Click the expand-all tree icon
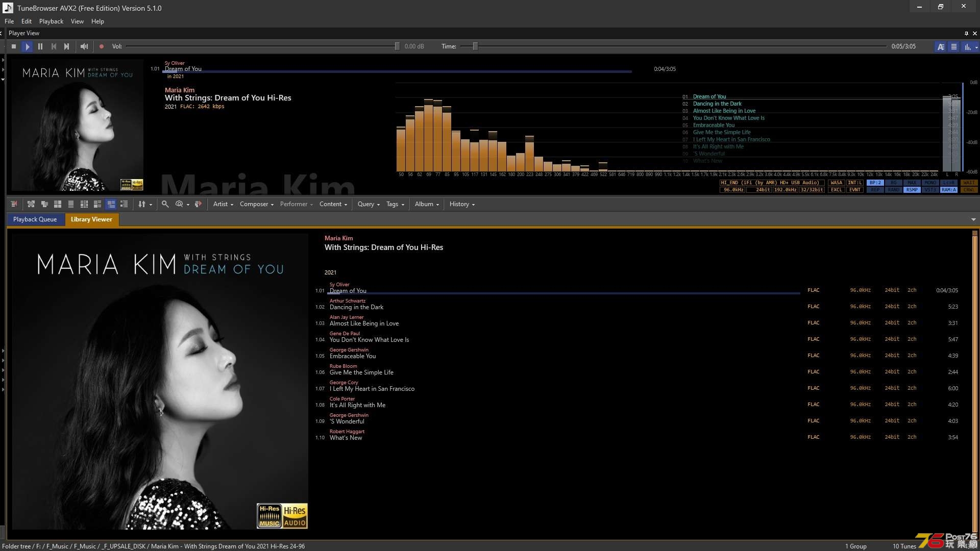 point(31,204)
